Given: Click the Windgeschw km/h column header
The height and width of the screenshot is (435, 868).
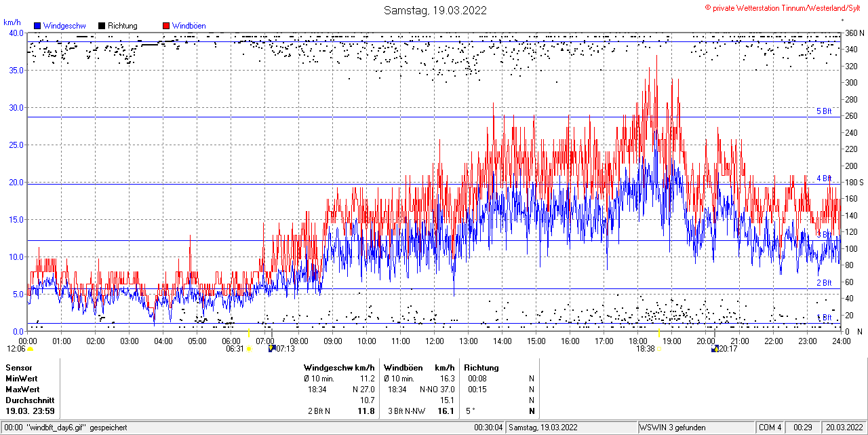Looking at the screenshot, I should tap(339, 368).
